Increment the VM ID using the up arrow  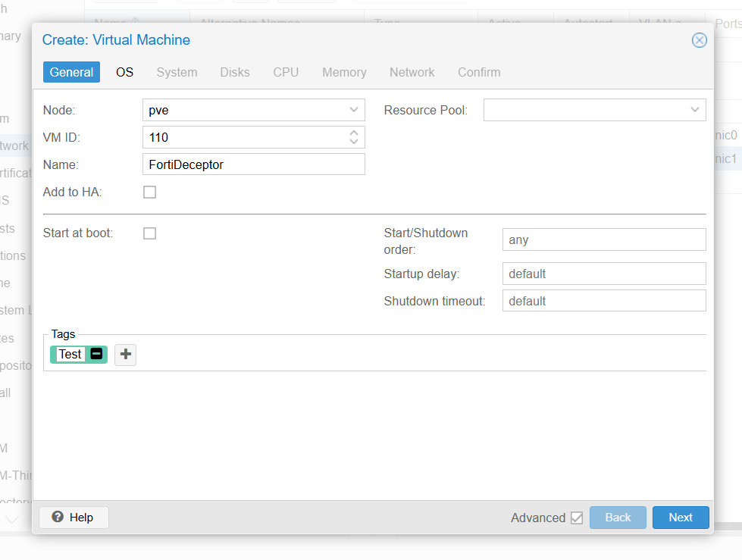coord(354,133)
